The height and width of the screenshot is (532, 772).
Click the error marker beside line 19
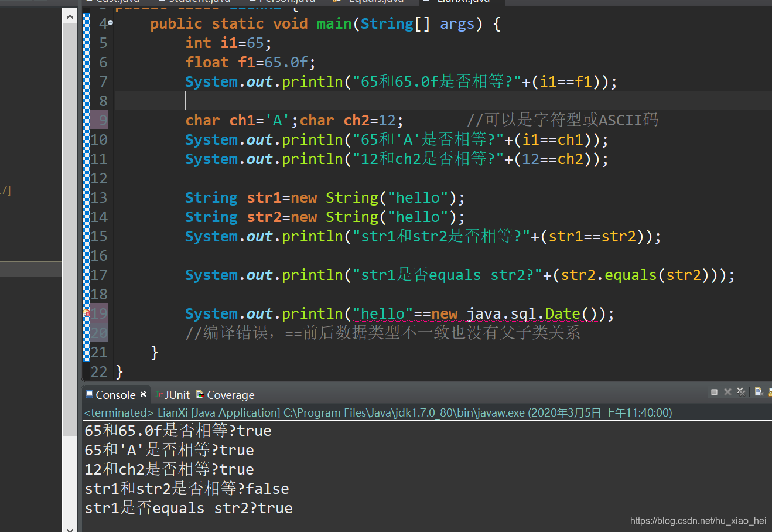[x=87, y=313]
